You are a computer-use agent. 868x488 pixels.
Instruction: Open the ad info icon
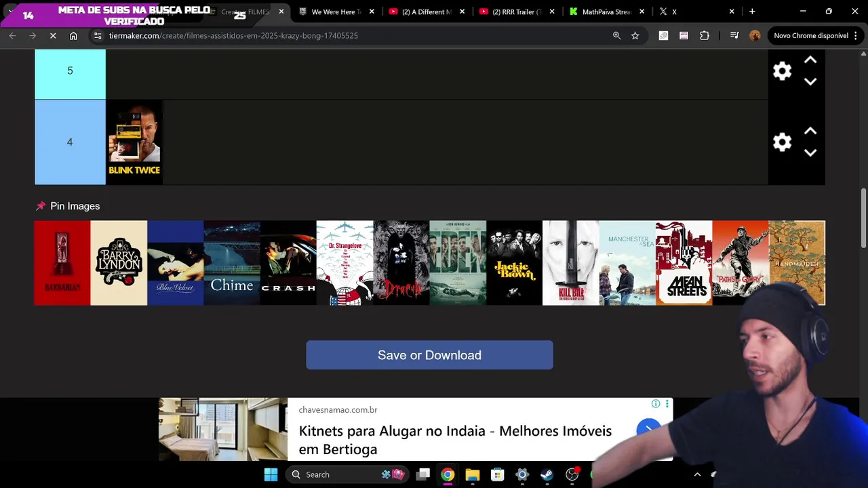click(656, 404)
